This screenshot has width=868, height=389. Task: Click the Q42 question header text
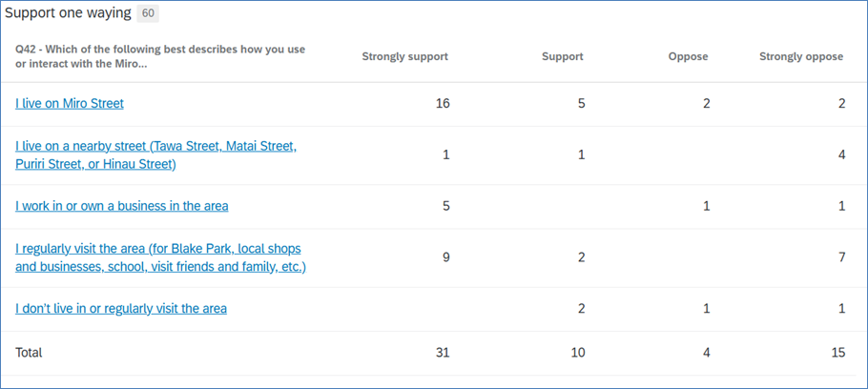point(160,56)
